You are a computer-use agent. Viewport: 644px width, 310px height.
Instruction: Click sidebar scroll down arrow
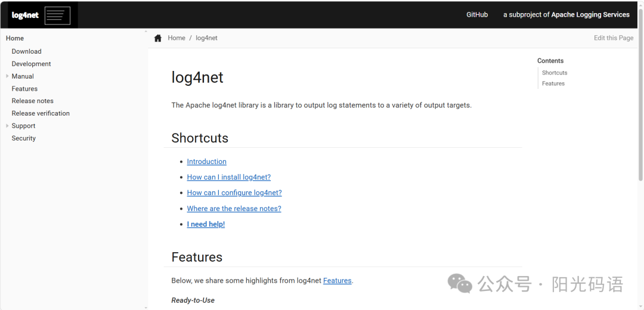point(145,307)
